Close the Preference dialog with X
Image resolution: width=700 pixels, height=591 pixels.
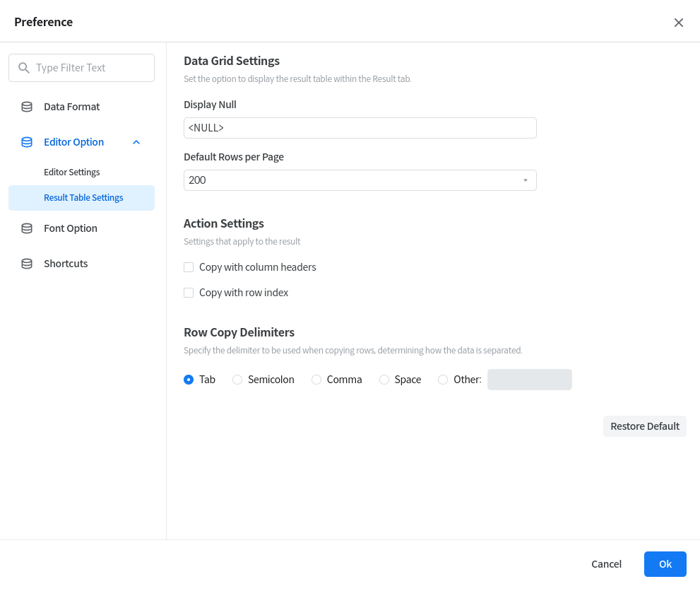pyautogui.click(x=679, y=23)
